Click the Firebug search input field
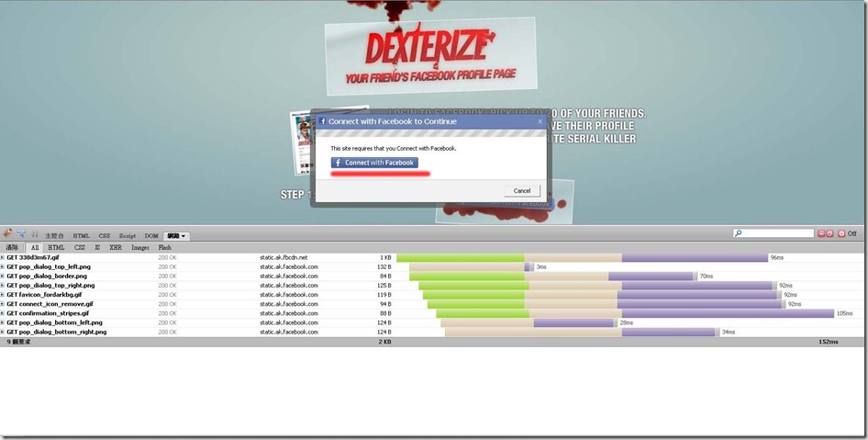Viewport: 868px width, 440px height. [x=773, y=234]
